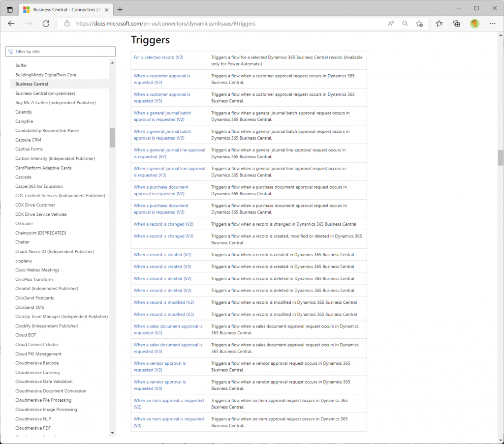Image resolution: width=504 pixels, height=444 pixels.
Task: Open general journal batch approval requested (V2) link
Action: (x=162, y=116)
